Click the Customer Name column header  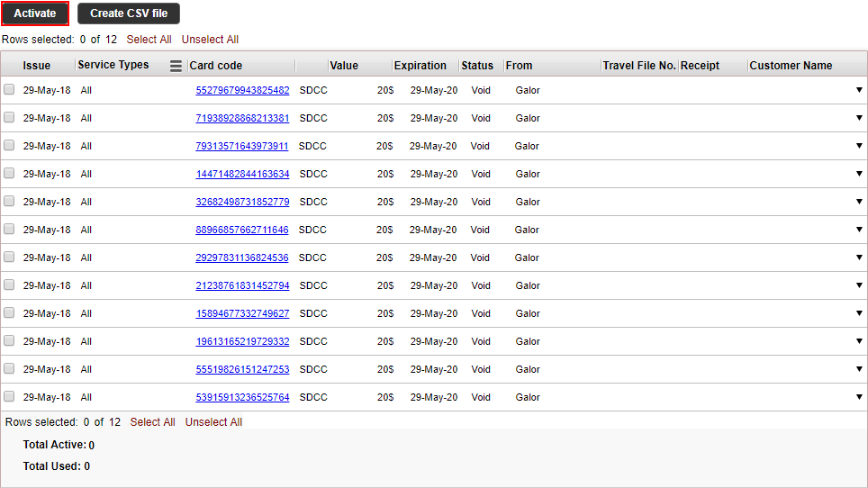point(791,66)
